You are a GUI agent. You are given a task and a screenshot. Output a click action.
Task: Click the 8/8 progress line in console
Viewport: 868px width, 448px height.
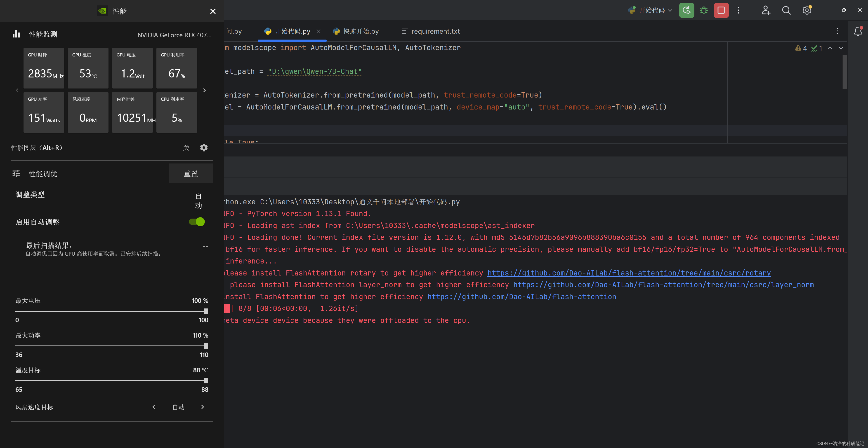point(291,308)
